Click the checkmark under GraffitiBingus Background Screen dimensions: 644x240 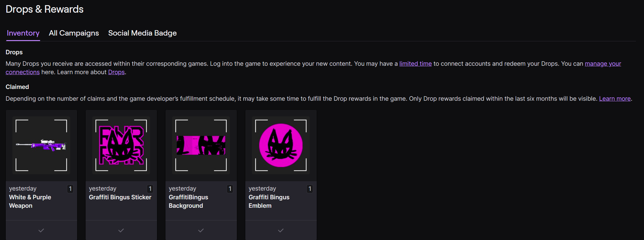point(201,230)
